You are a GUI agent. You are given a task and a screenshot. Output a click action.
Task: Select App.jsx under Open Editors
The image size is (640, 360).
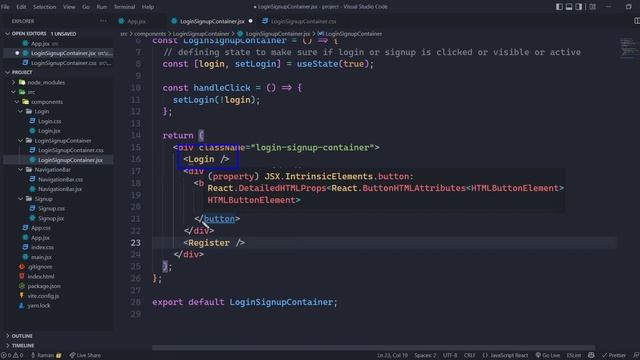[x=40, y=44]
